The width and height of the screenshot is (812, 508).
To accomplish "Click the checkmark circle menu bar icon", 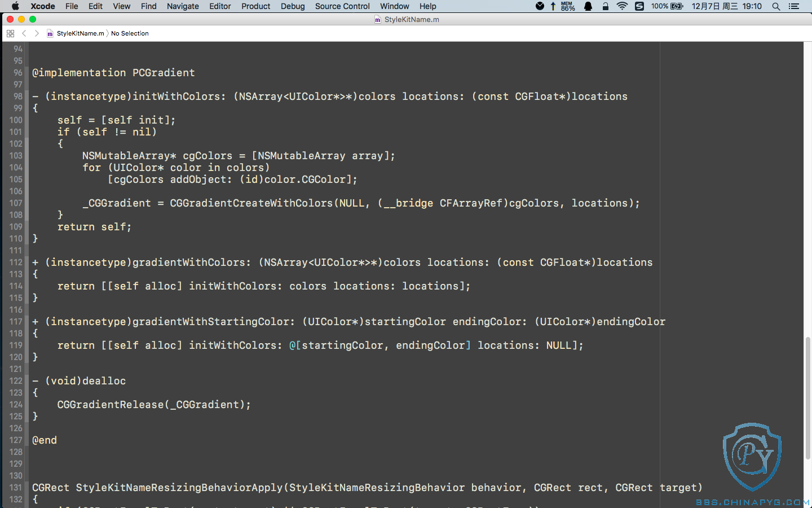I will coord(540,6).
